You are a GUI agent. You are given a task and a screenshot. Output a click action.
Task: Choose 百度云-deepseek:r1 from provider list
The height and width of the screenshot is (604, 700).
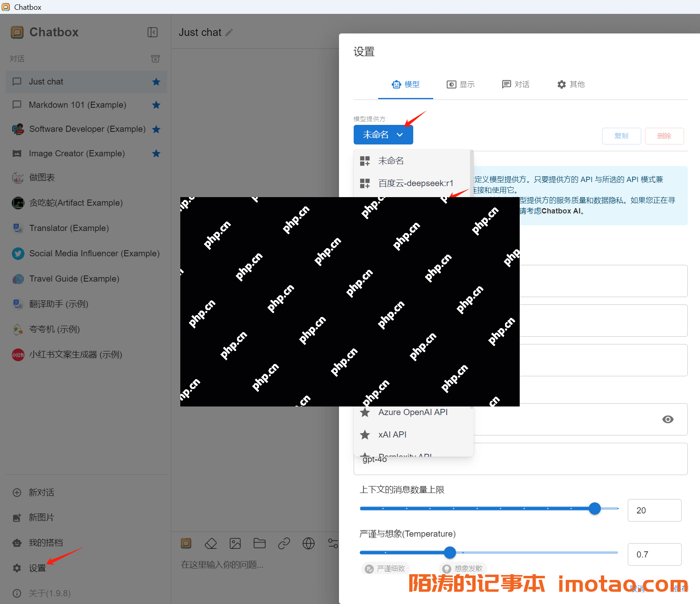(x=412, y=183)
